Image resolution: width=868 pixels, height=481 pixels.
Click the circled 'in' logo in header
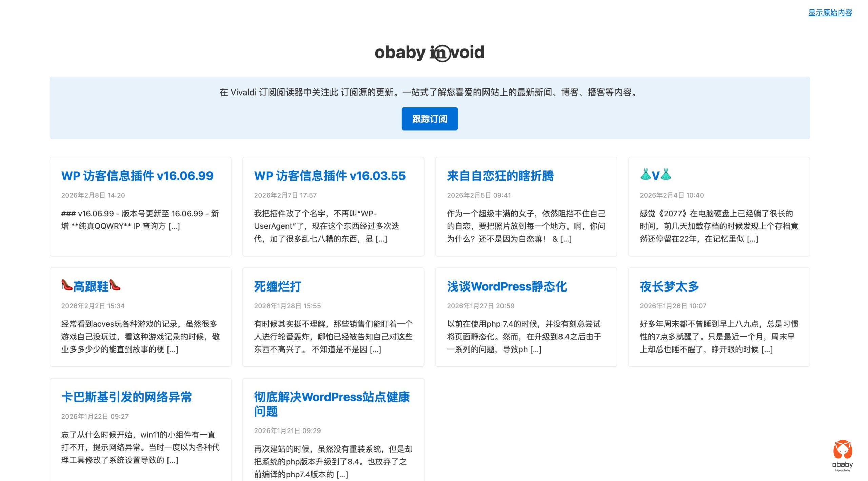[442, 53]
